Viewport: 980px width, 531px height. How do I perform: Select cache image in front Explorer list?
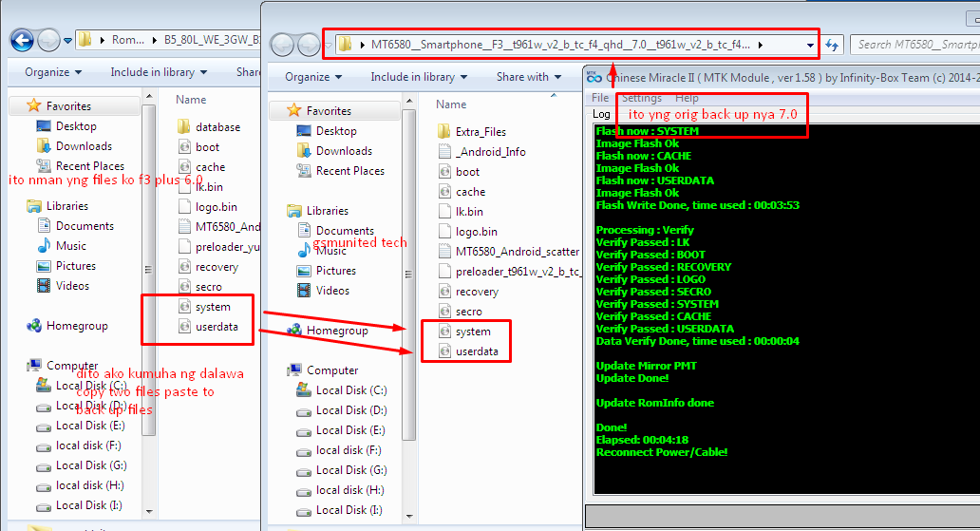click(462, 192)
